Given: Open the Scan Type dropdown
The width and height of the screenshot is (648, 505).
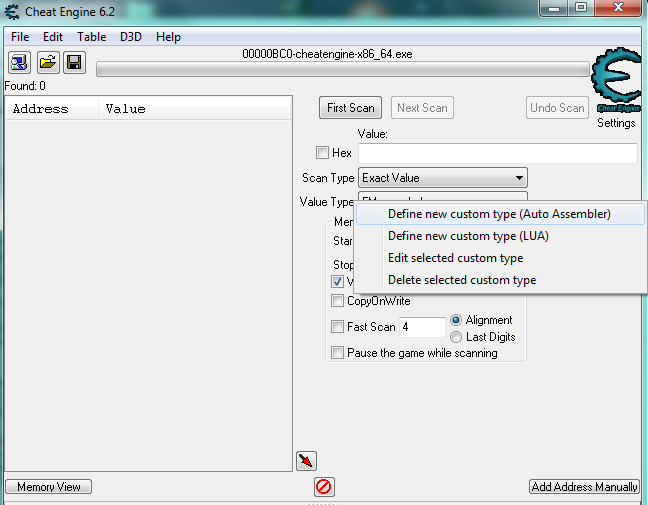Looking at the screenshot, I should coord(443,178).
